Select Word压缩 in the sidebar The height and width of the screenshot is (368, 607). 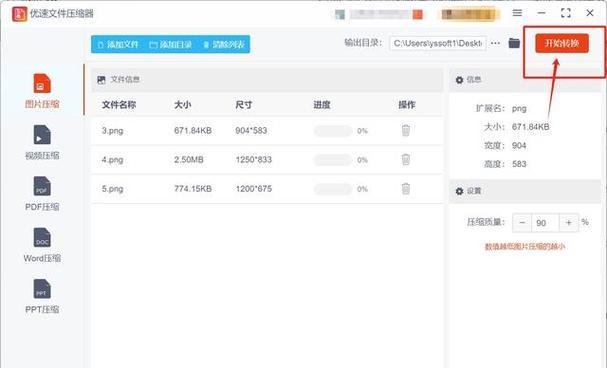click(42, 245)
